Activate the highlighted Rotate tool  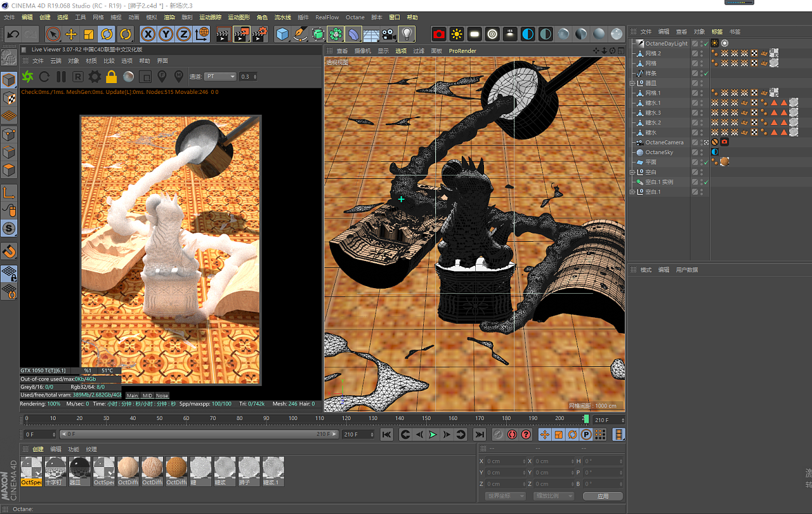107,34
